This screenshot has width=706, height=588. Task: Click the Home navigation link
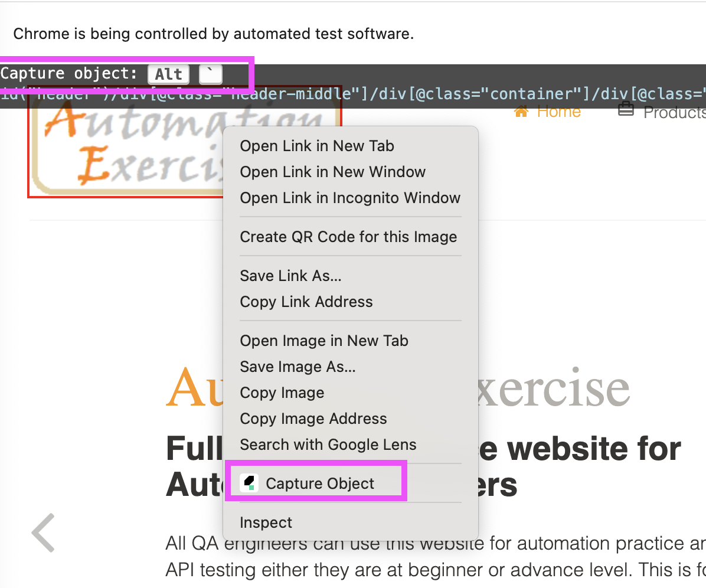pos(558,111)
